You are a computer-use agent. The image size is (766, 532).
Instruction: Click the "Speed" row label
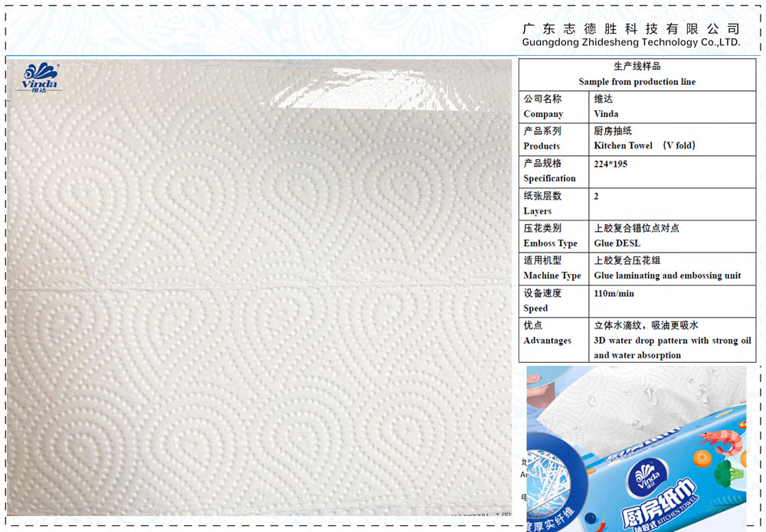(535, 308)
